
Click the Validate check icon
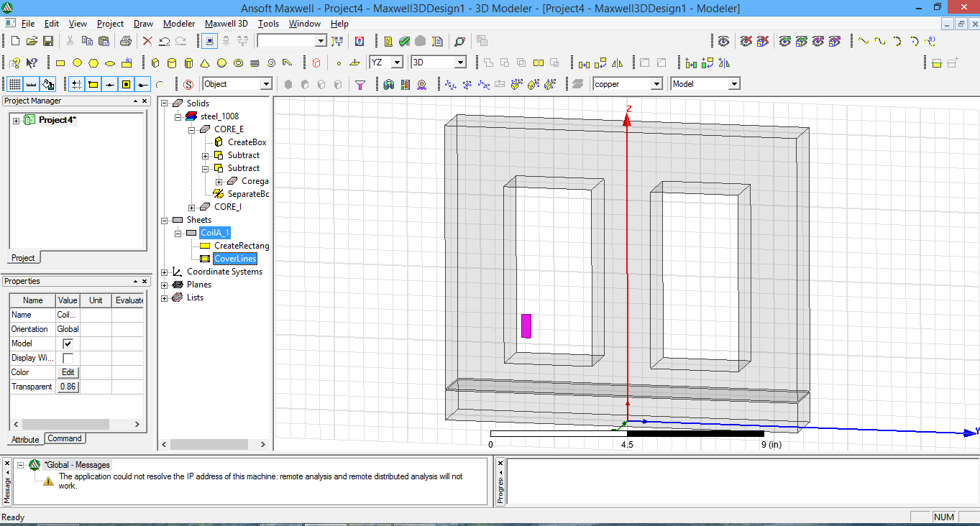(x=404, y=41)
